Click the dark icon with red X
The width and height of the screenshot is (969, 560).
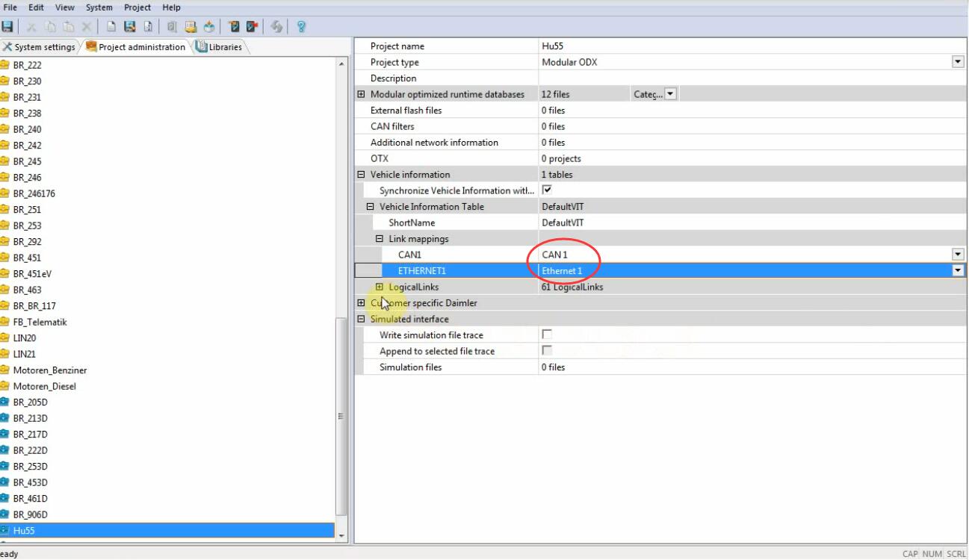point(251,27)
